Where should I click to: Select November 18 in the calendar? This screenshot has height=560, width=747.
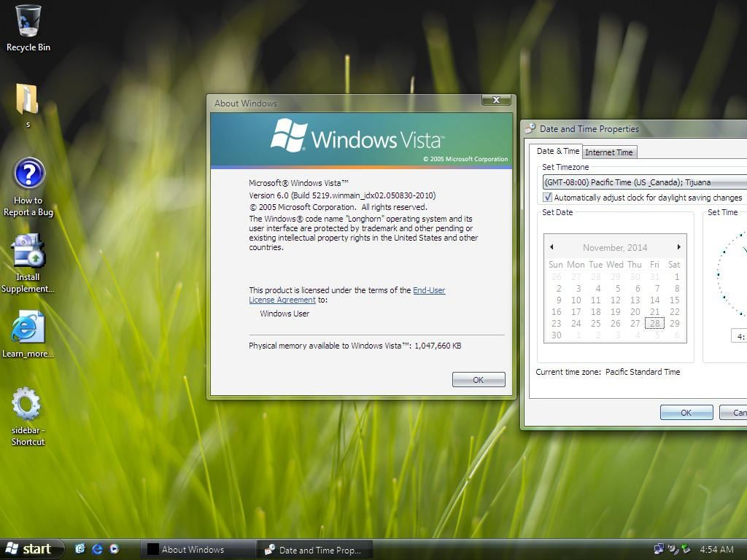595,311
